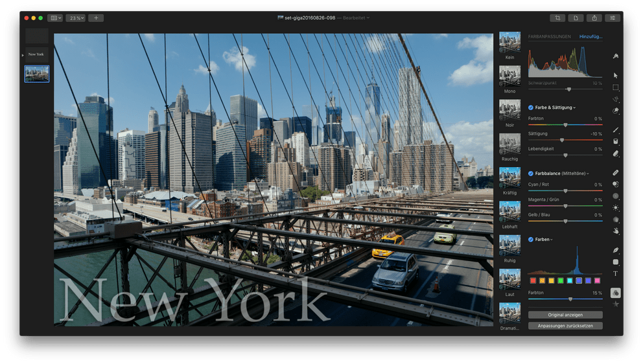Select the Pen tool
Screen dimensions: 643x364
616,250
